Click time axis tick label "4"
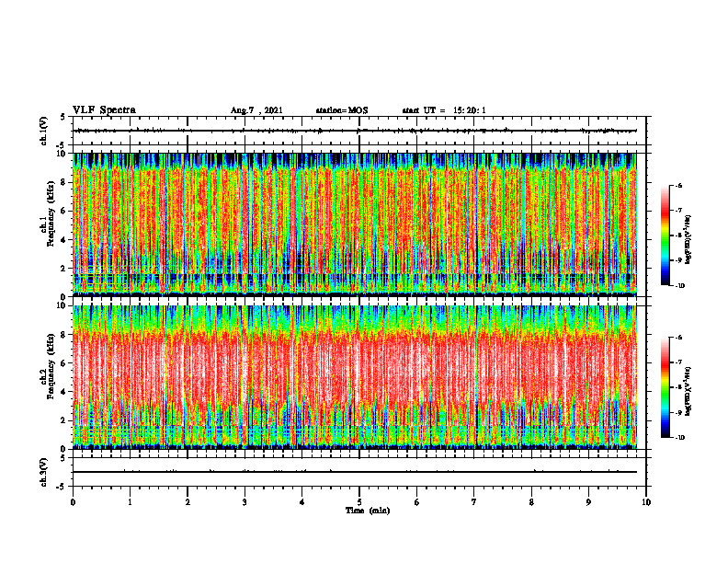 tap(302, 502)
